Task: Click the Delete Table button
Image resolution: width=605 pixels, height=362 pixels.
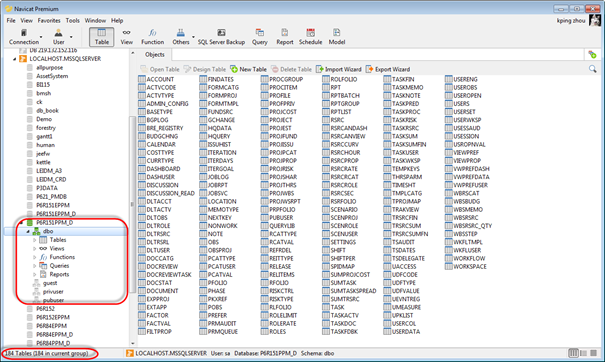Action: 291,69
